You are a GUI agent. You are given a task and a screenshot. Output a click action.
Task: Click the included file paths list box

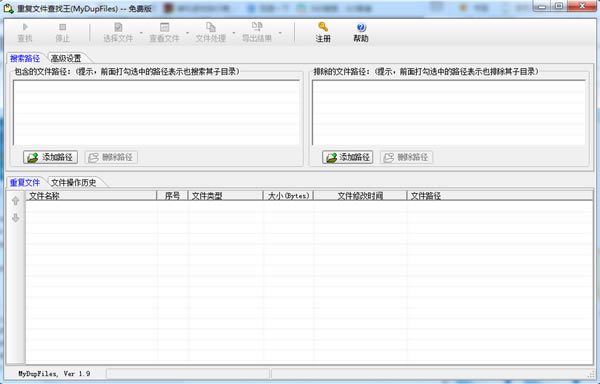tap(156, 112)
